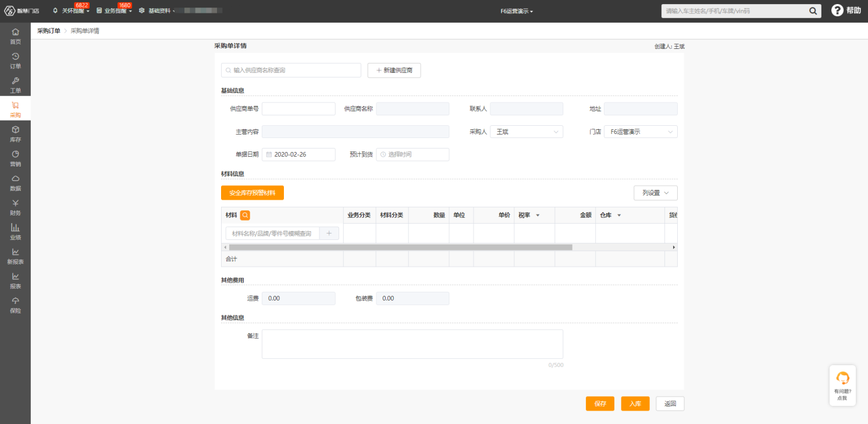Click the 安全库存预警材料 button

pos(252,193)
